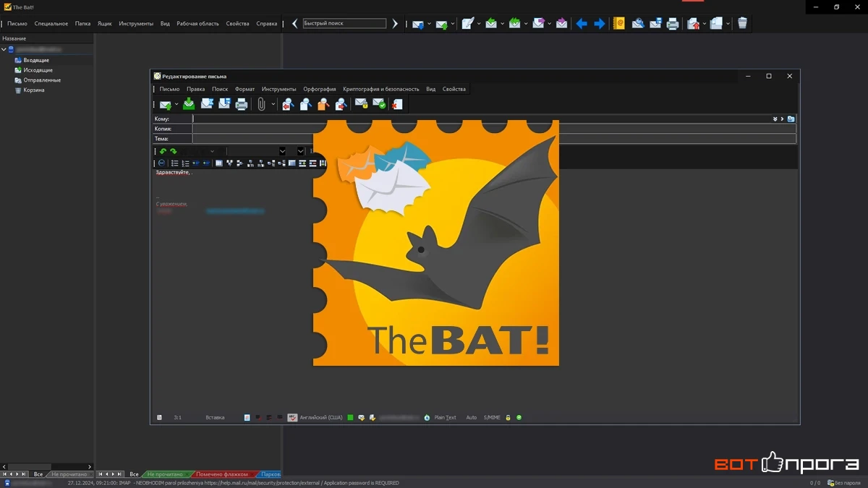Open dropdown arrow next to new message quill icon
The width and height of the screenshot is (868, 488).
tap(478, 24)
